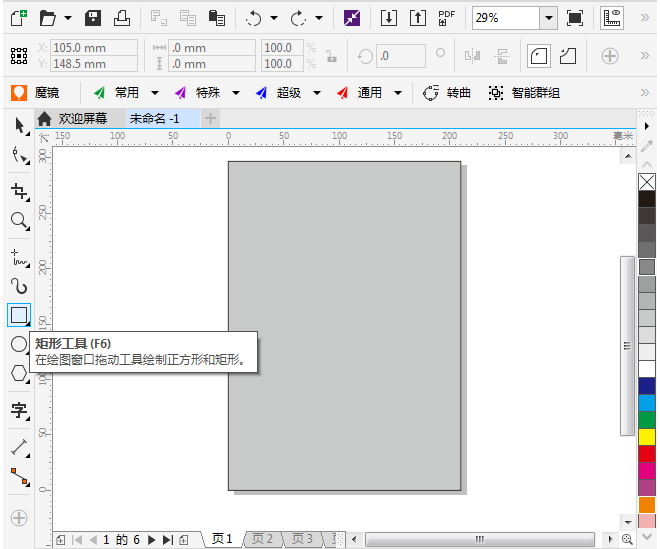Click the 转曲 button
Viewport: 660px width, 549px height.
[447, 93]
